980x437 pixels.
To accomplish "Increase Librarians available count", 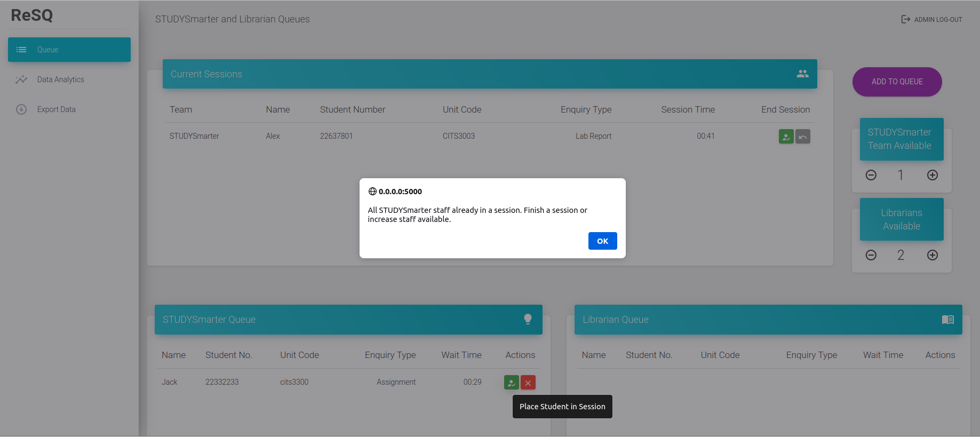I will pyautogui.click(x=933, y=255).
